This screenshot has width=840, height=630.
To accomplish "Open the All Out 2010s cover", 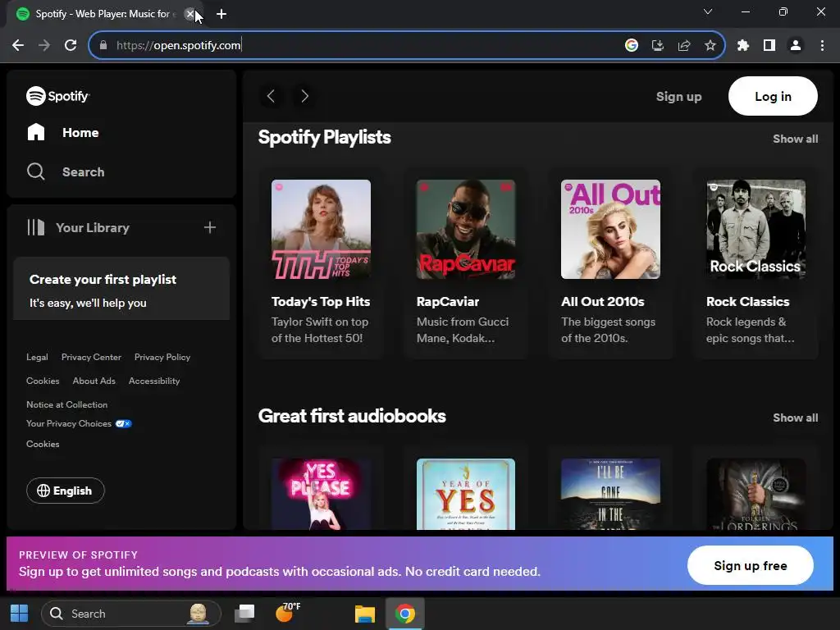I will [610, 230].
